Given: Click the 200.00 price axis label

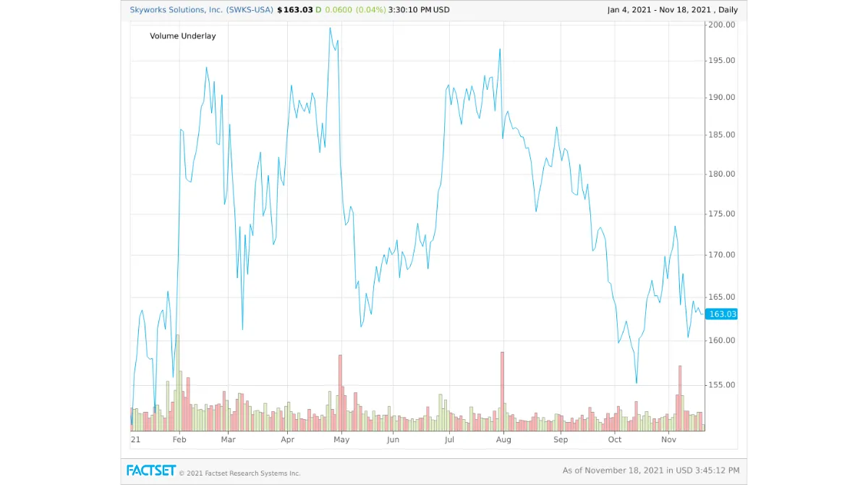Looking at the screenshot, I should [721, 24].
